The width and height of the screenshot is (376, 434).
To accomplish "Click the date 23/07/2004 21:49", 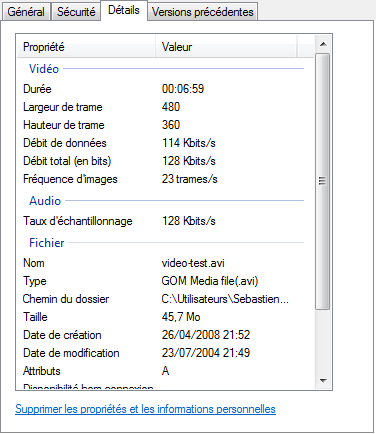I will [206, 353].
